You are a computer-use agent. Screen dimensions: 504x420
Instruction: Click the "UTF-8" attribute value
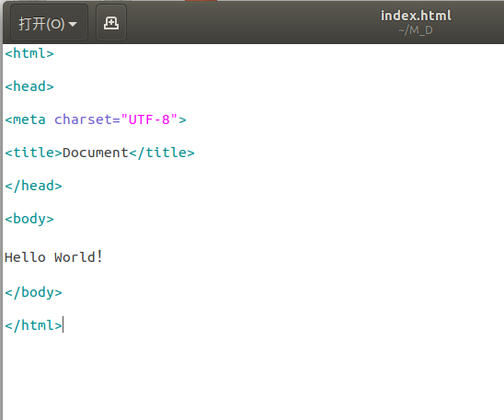coord(149,119)
